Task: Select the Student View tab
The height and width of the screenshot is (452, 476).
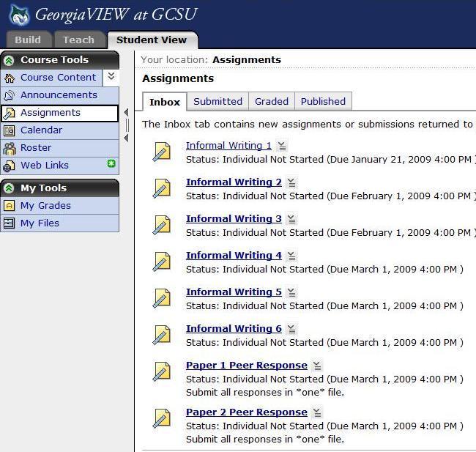Action: click(152, 40)
